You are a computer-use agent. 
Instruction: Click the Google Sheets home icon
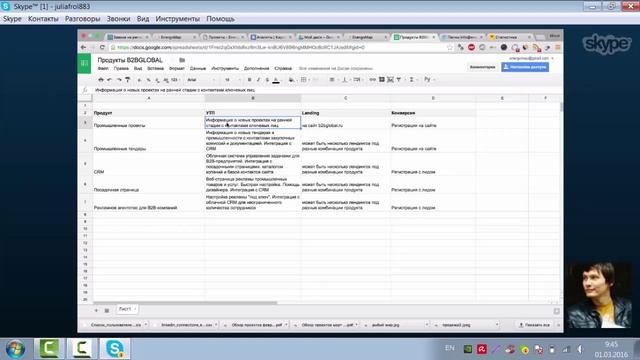click(84, 63)
